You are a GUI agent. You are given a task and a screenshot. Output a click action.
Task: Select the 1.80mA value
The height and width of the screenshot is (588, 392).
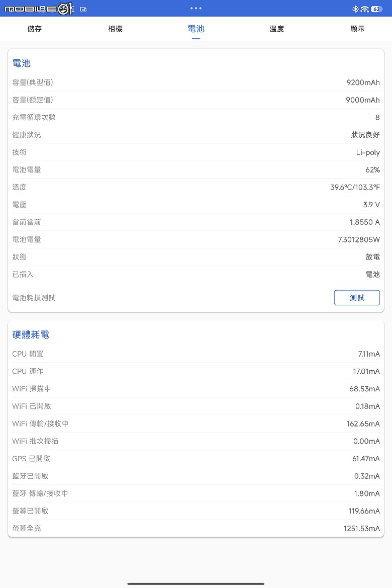point(367,493)
